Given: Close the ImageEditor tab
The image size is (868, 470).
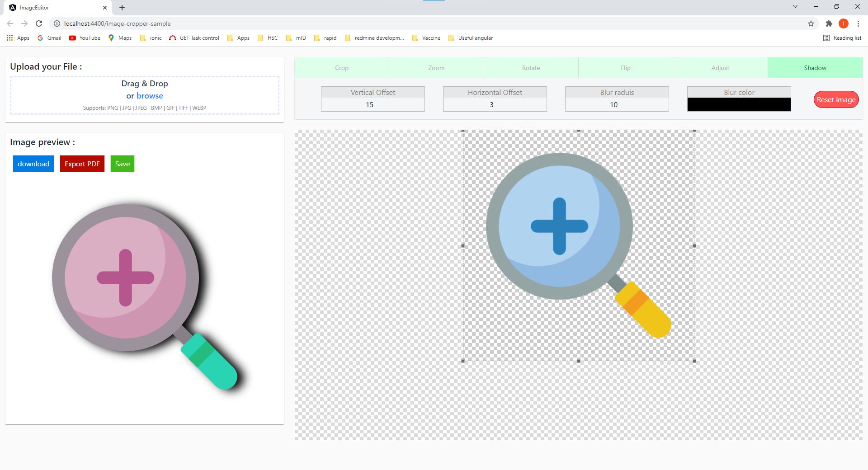Looking at the screenshot, I should coord(105,8).
